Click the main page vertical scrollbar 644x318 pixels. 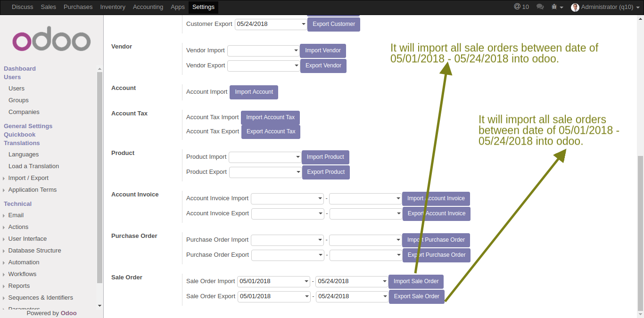tap(640, 233)
